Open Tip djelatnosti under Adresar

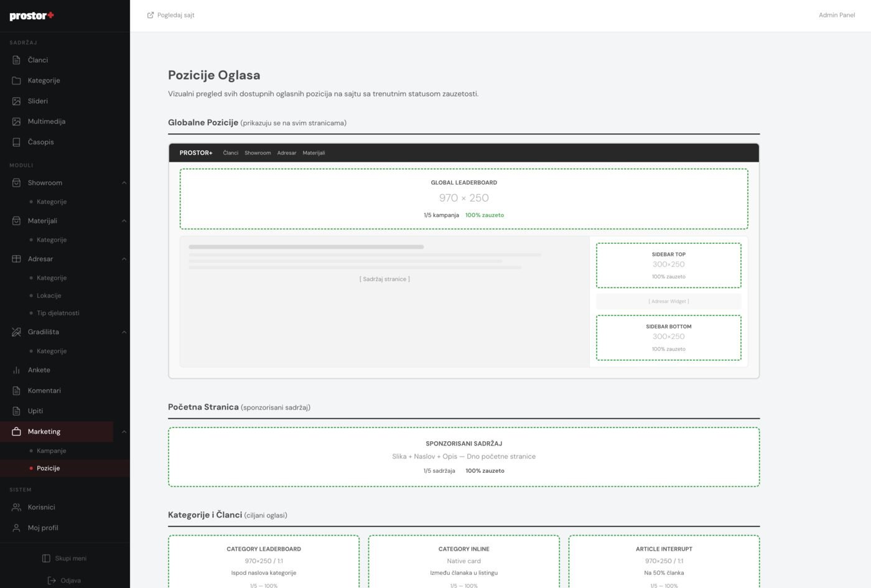coord(58,313)
